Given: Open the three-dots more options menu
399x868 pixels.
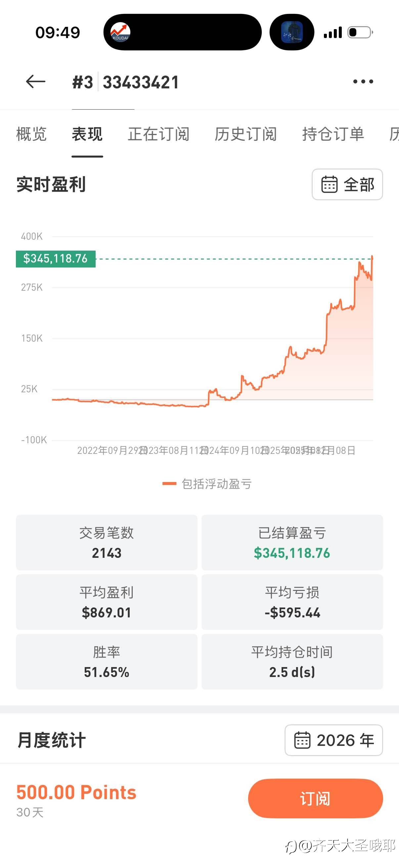Looking at the screenshot, I should click(363, 81).
